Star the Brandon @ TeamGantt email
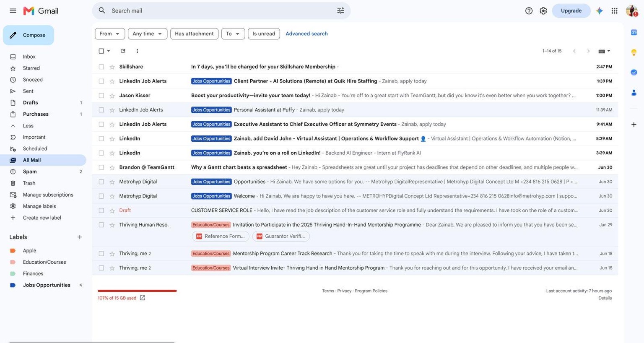644x343 pixels. click(x=112, y=167)
